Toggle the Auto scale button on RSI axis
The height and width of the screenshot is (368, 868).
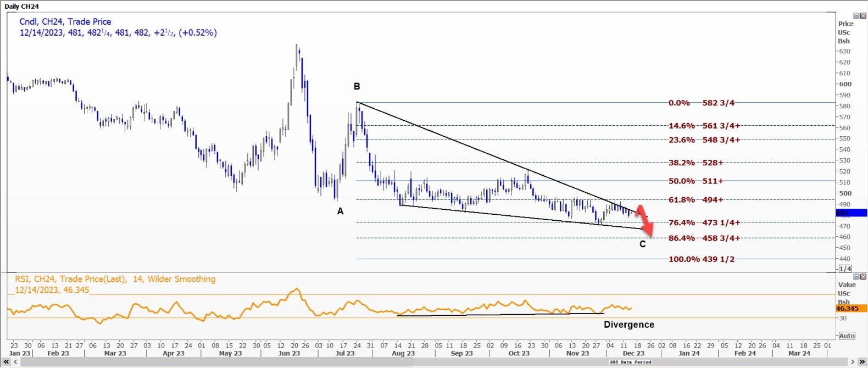[847, 336]
